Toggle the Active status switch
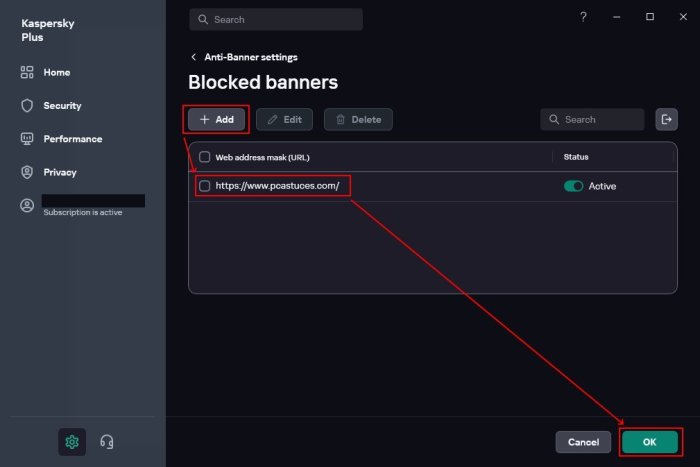The width and height of the screenshot is (700, 467). pyautogui.click(x=573, y=186)
